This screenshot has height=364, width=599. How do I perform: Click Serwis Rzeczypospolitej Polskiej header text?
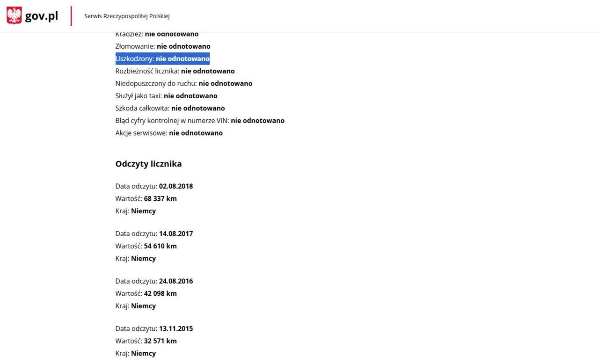pos(127,16)
